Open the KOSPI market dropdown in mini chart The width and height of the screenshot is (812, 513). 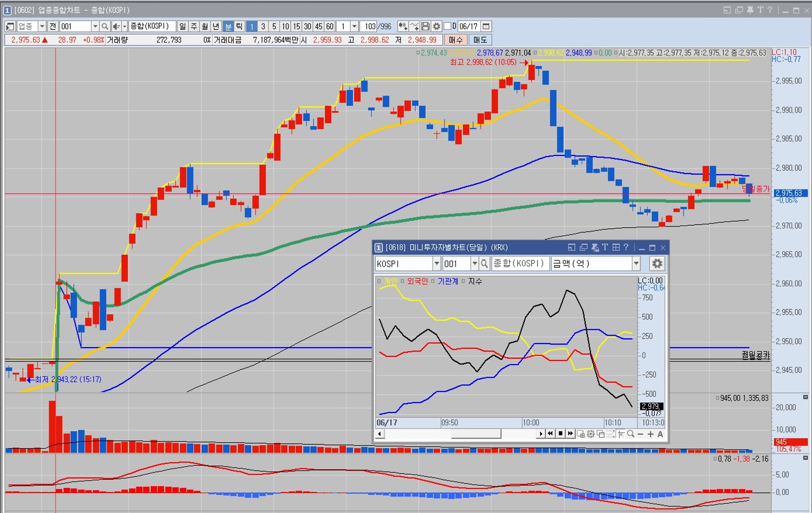point(436,264)
